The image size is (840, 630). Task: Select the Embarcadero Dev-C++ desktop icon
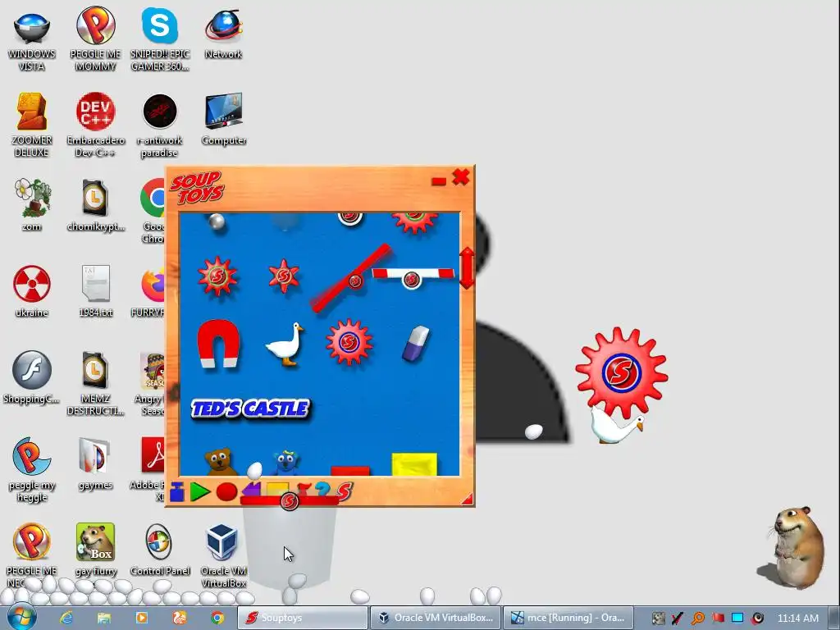click(x=95, y=126)
